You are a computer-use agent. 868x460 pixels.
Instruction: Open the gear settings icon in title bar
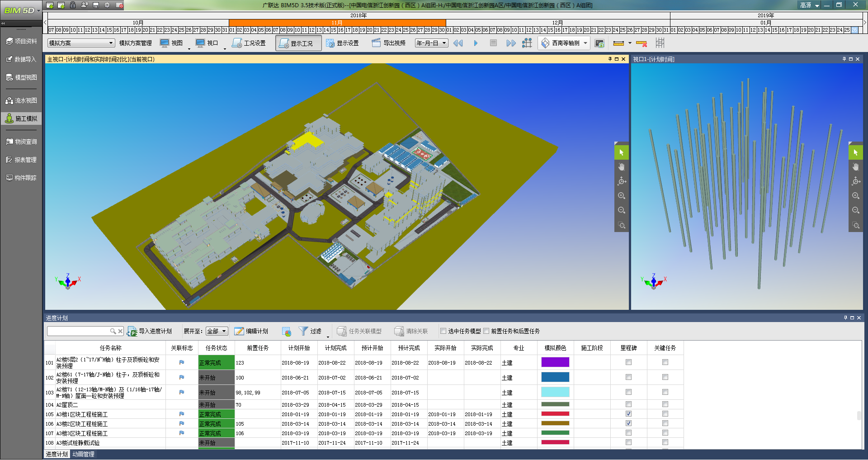tap(107, 5)
